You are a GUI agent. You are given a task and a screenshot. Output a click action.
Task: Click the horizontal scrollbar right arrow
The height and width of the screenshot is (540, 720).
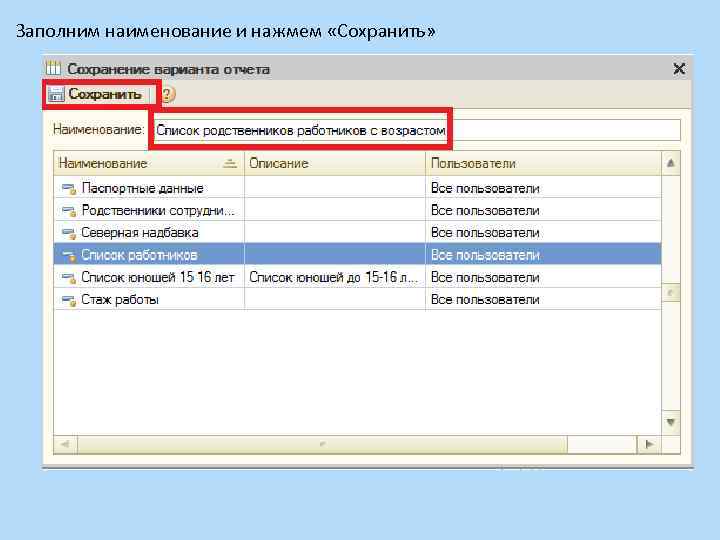tap(649, 444)
